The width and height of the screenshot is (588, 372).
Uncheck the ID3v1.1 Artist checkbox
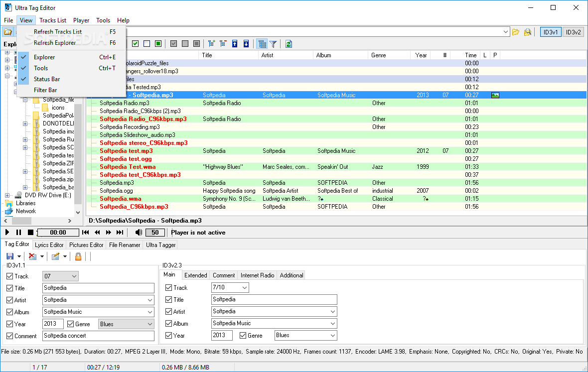[10, 300]
